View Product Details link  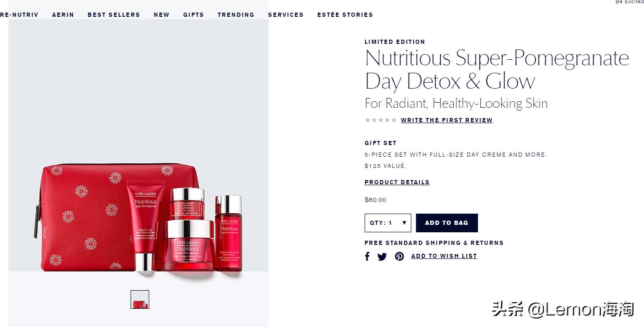pyautogui.click(x=397, y=182)
